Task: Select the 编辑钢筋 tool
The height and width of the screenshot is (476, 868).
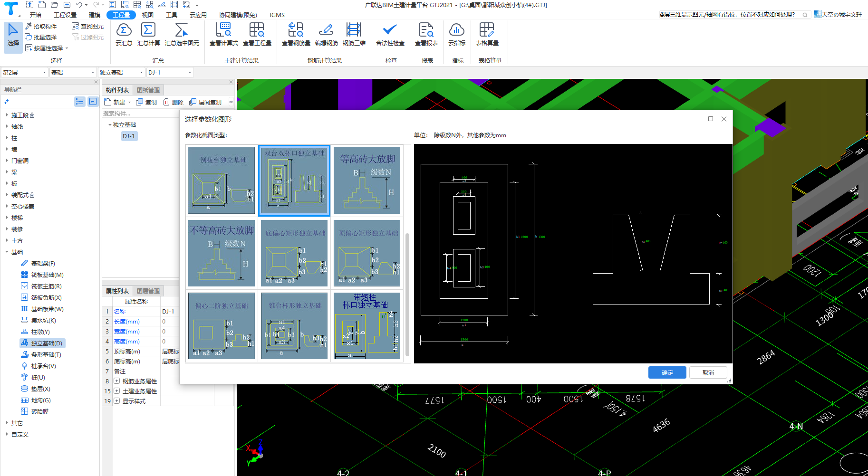Action: pos(326,34)
